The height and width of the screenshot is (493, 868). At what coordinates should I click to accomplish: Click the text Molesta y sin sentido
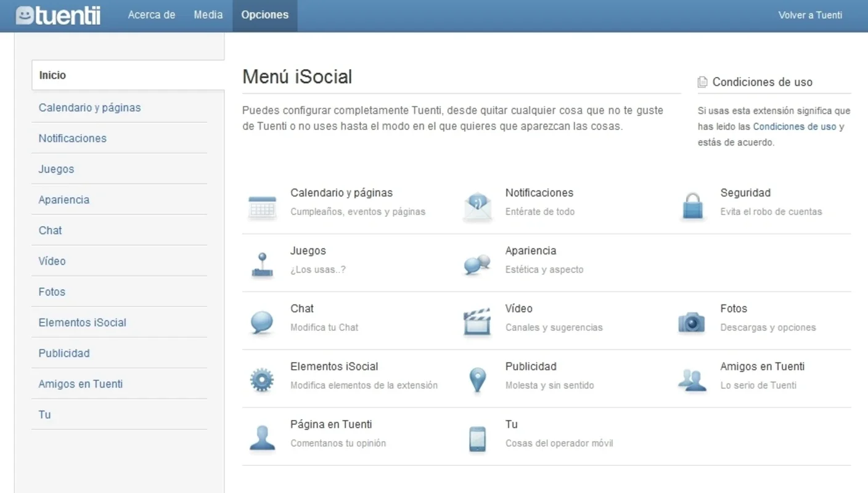tap(550, 385)
